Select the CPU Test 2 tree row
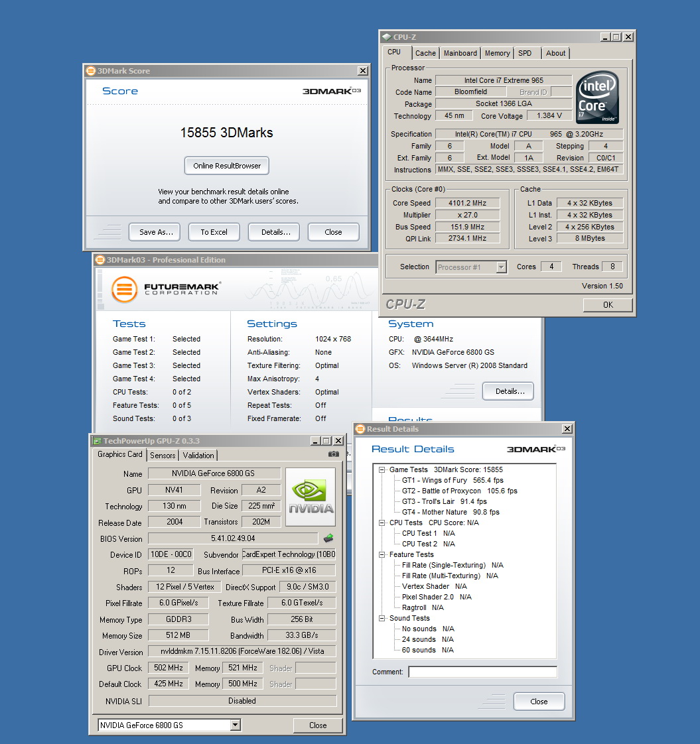 click(x=429, y=544)
